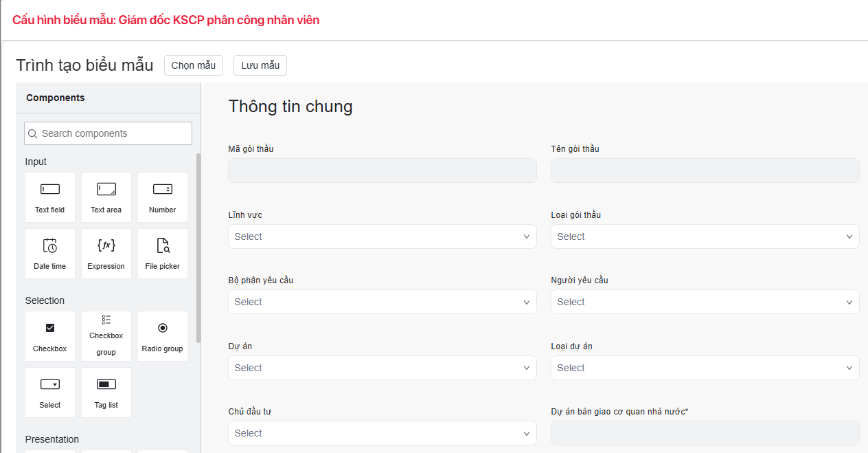Pick the Checkbox component from palette
Viewport: 868px width, 453px height.
[x=50, y=336]
